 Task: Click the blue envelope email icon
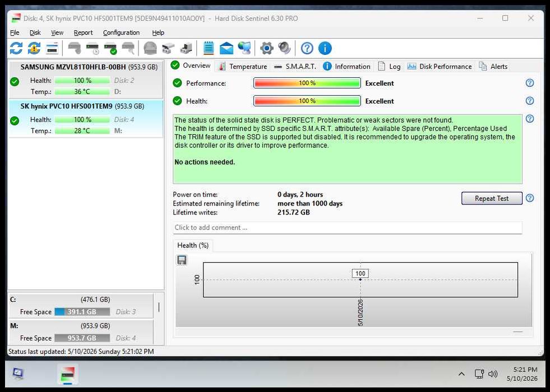(x=227, y=48)
